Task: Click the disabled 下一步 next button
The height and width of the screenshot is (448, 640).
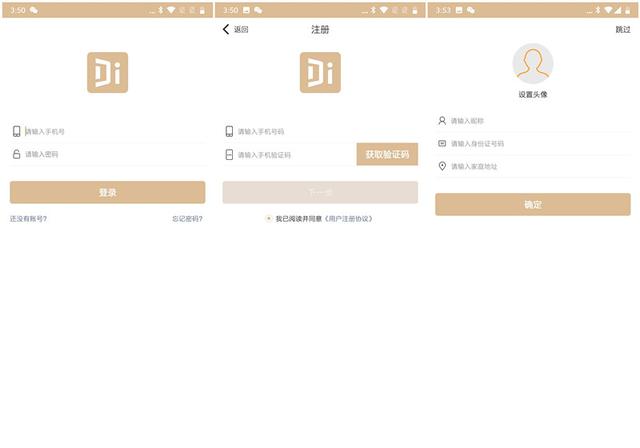Action: (320, 192)
